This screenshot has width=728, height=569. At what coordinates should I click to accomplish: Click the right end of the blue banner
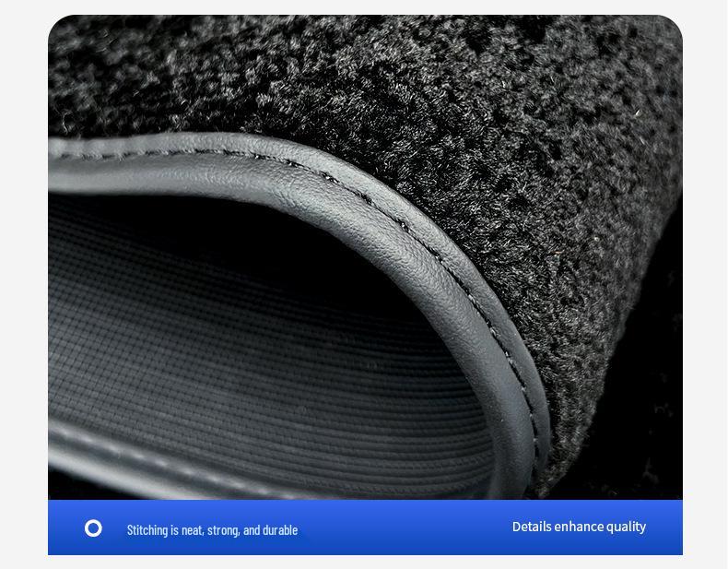[x=673, y=528]
